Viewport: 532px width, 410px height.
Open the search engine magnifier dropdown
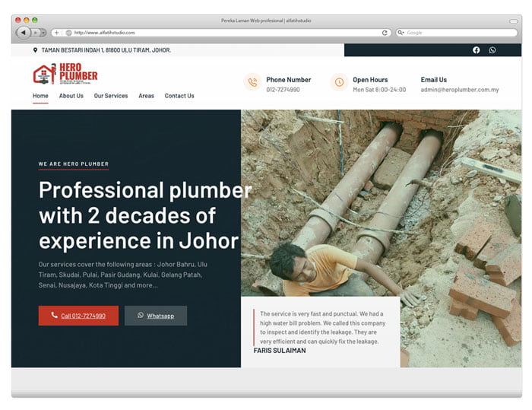[401, 33]
